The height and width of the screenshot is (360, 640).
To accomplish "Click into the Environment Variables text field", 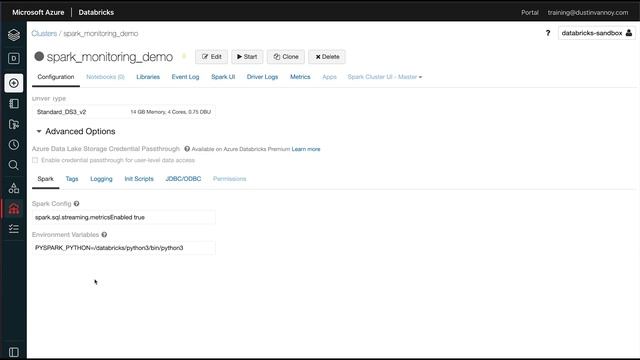I will pyautogui.click(x=124, y=248).
